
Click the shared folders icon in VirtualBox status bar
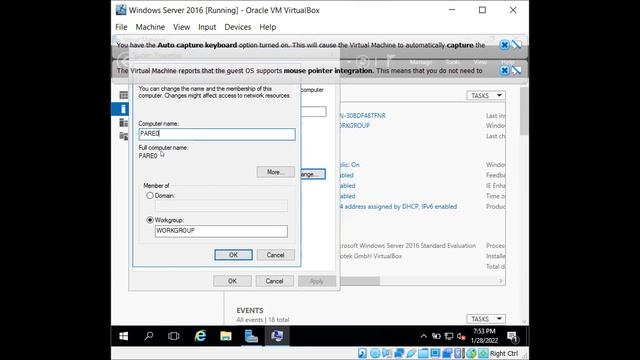(x=423, y=353)
